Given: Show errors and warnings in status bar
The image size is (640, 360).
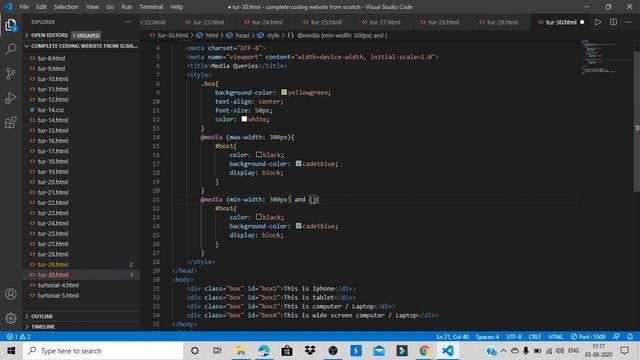Looking at the screenshot, I should (x=18, y=337).
